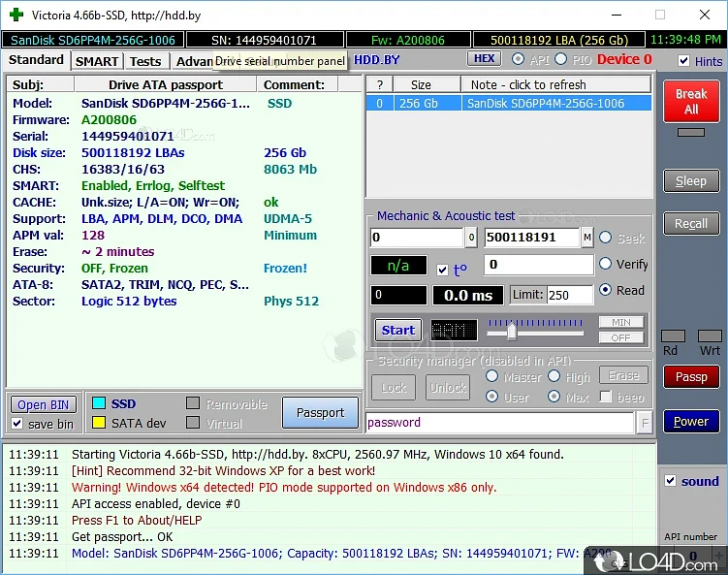Click the 'Press F1 to About/HELP' log line
This screenshot has width=728, height=575.
pyautogui.click(x=136, y=520)
